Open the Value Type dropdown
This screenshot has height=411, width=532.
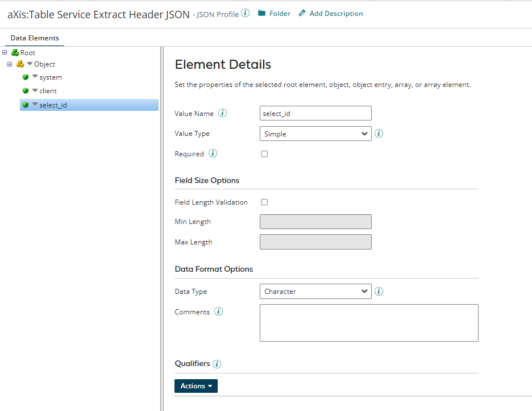tap(315, 133)
